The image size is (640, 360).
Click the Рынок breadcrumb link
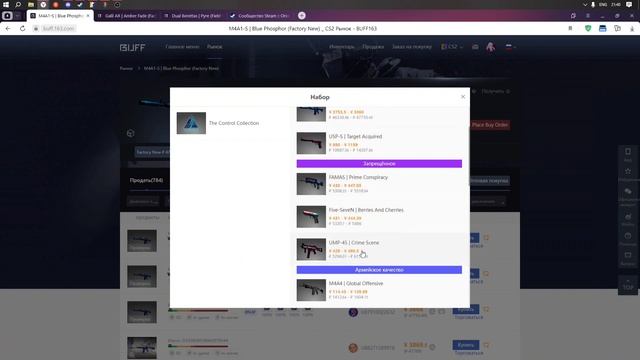click(x=126, y=68)
